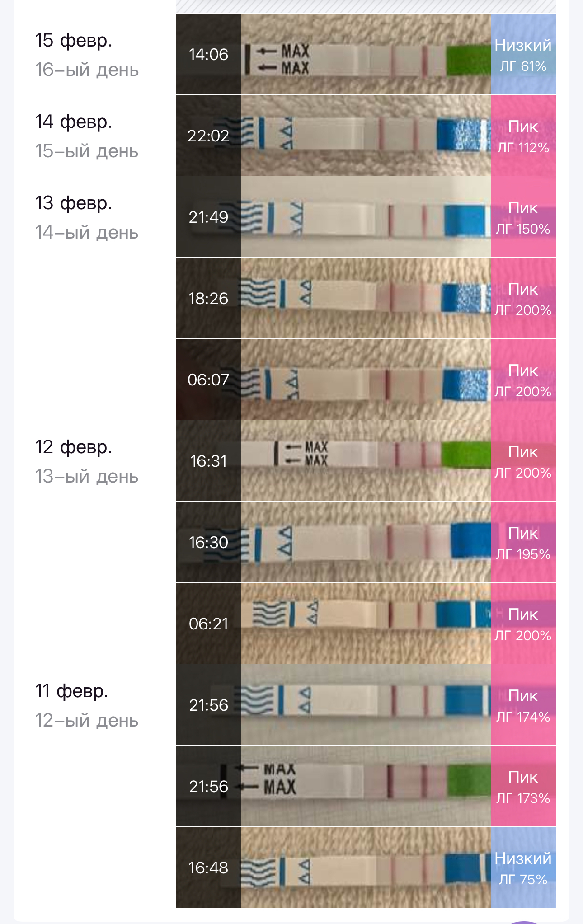Select the "15 февр." date label

(x=74, y=41)
